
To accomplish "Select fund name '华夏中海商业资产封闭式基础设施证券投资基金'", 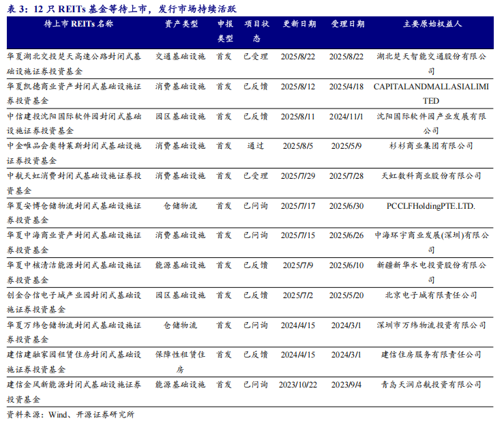I will (x=74, y=243).
